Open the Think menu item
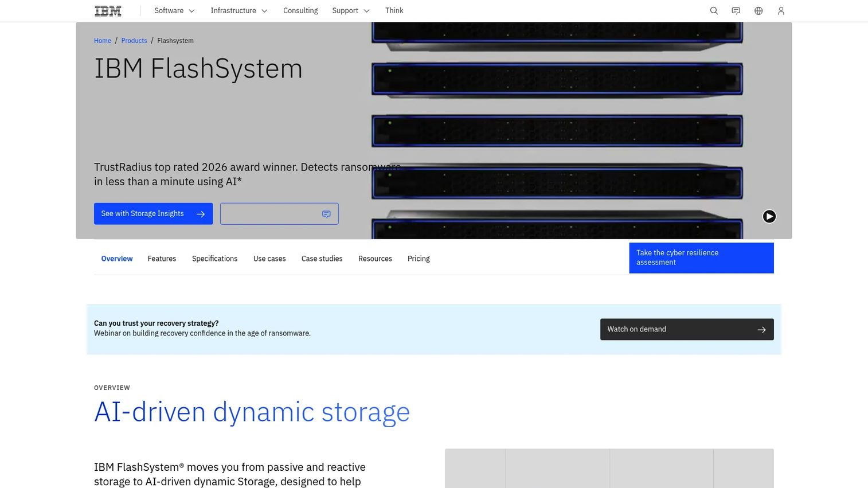 [394, 11]
